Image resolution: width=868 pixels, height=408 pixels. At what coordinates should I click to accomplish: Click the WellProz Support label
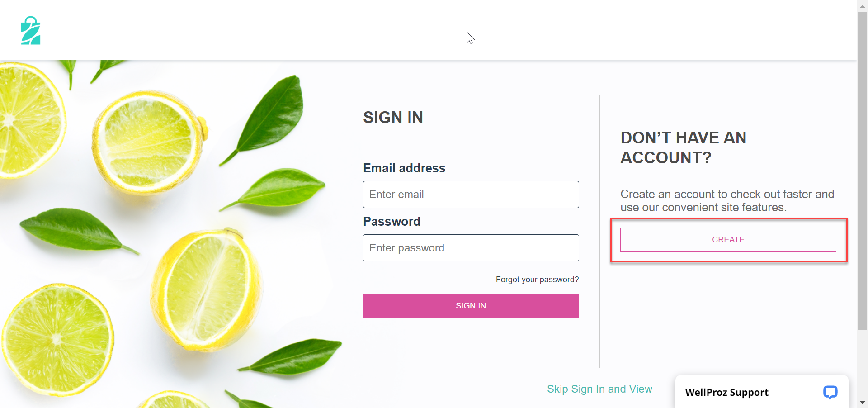click(x=726, y=392)
